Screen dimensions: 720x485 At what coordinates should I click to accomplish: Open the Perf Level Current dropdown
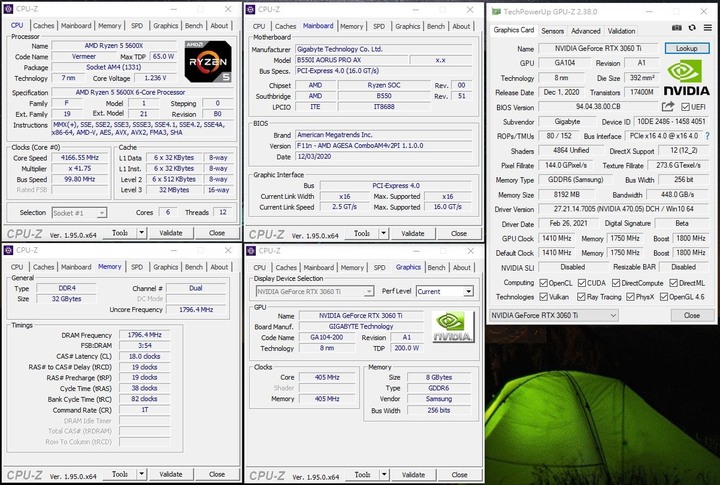444,291
